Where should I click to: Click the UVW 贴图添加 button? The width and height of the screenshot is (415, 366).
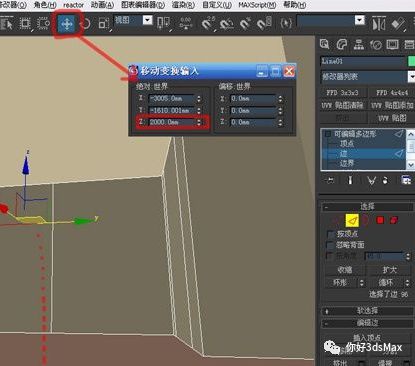(392, 105)
